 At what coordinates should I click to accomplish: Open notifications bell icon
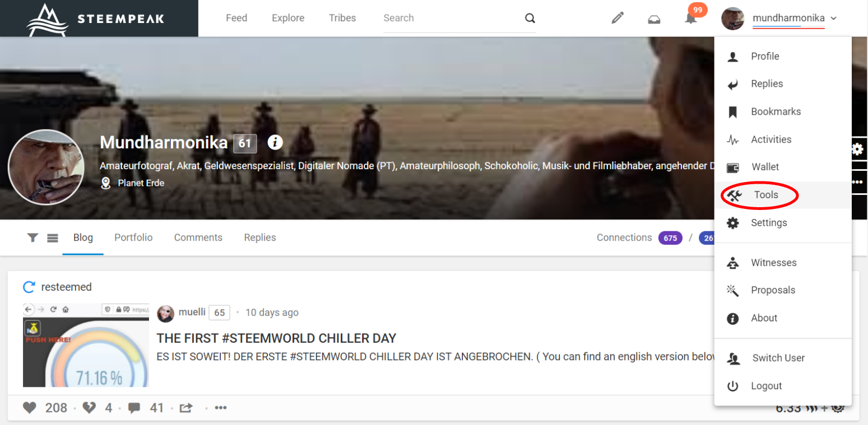(691, 18)
